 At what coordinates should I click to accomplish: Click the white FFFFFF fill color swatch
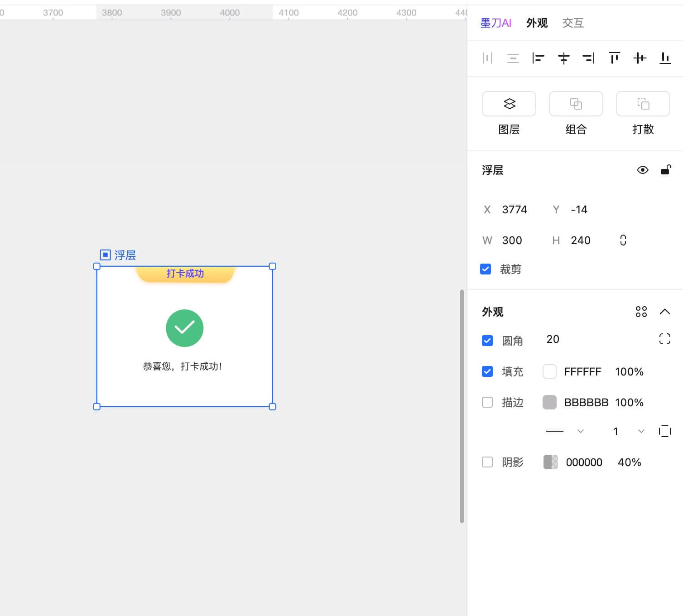(x=549, y=371)
